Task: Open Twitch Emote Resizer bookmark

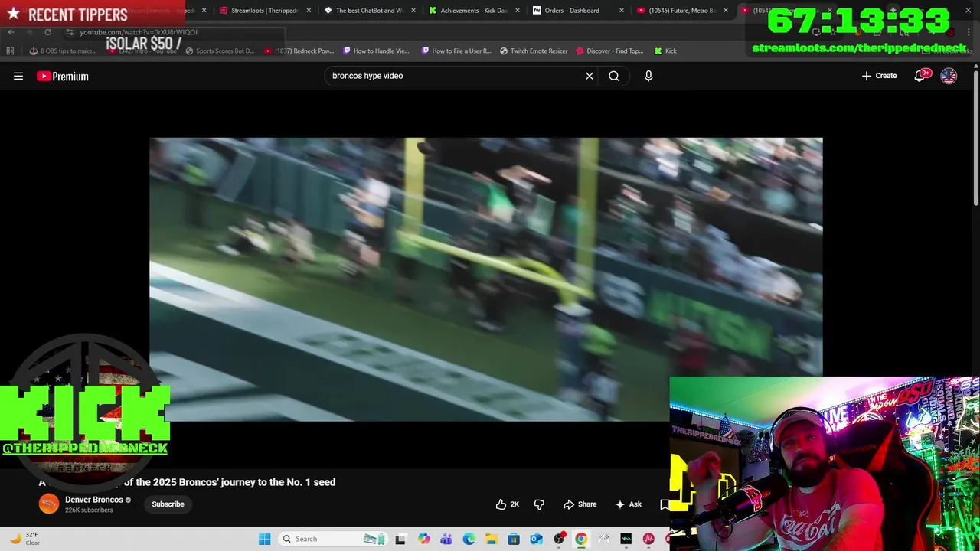Action: click(x=534, y=51)
